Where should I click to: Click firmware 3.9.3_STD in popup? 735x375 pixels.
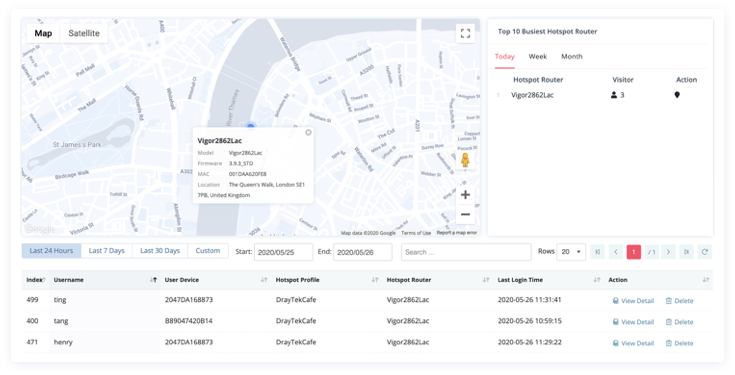click(241, 164)
